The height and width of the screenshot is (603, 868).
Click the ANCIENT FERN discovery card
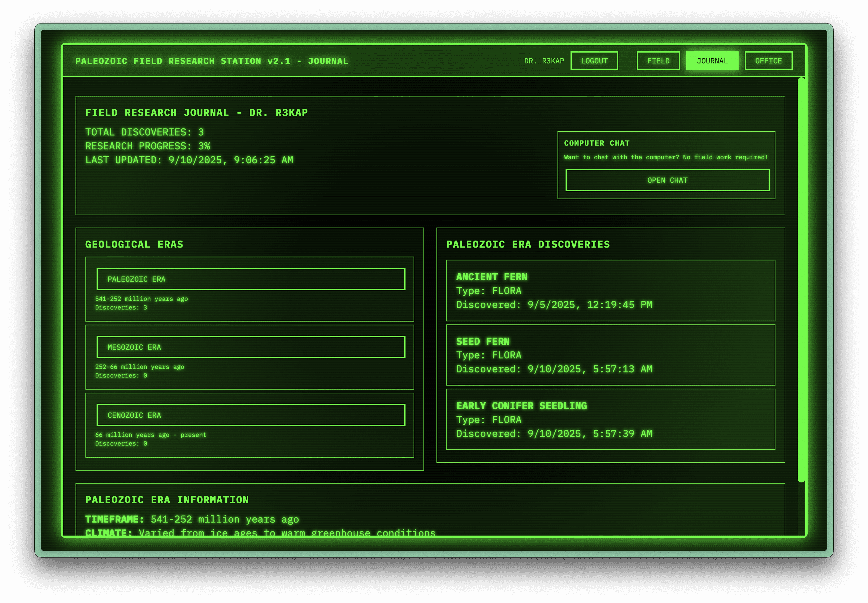[611, 291]
